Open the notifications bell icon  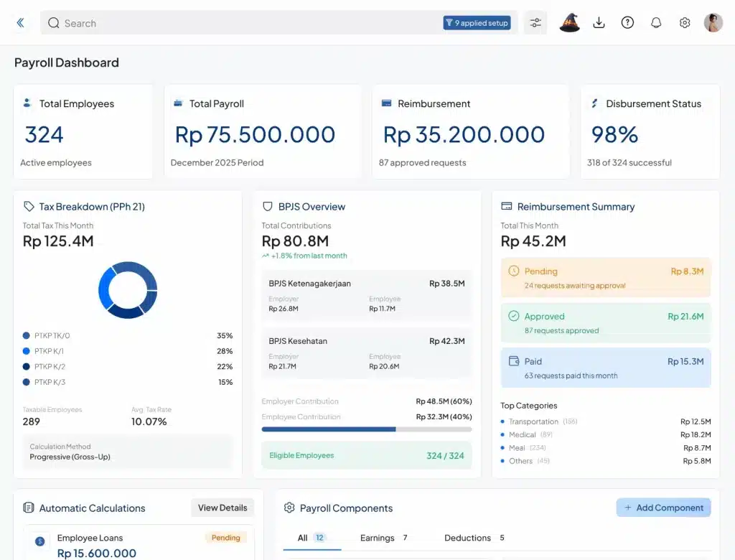[656, 22]
